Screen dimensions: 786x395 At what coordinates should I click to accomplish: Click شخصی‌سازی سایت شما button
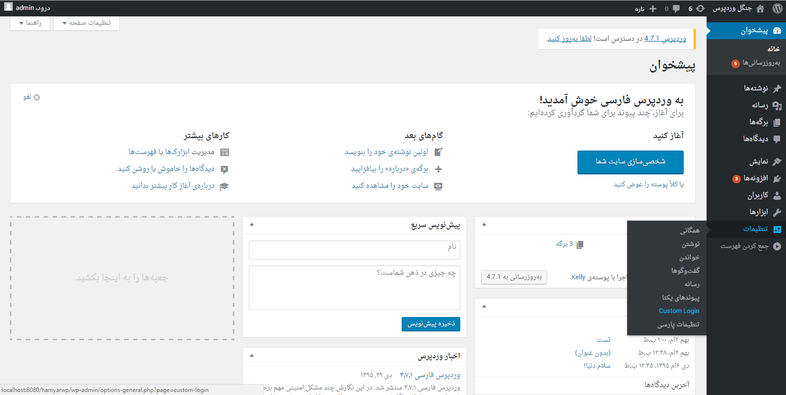tap(630, 162)
